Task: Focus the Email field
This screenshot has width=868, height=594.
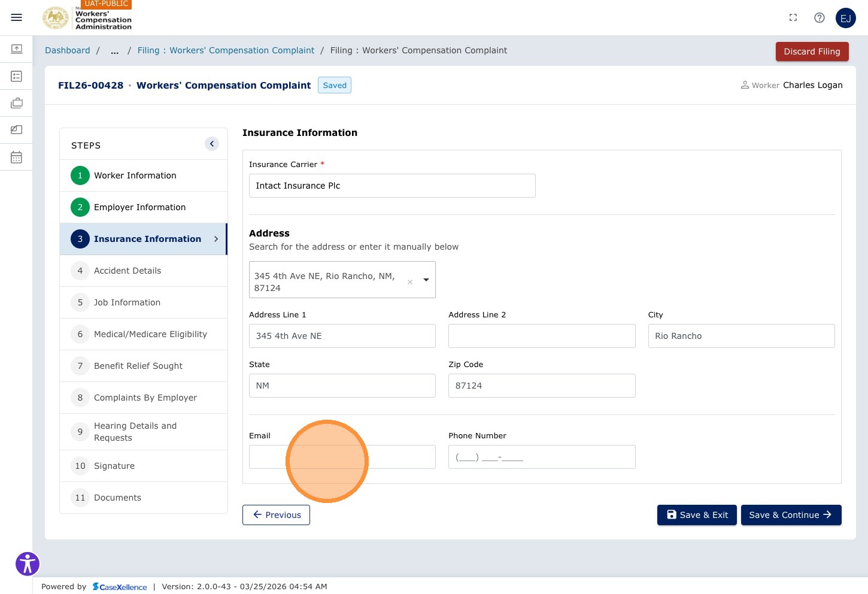Action: coord(342,457)
